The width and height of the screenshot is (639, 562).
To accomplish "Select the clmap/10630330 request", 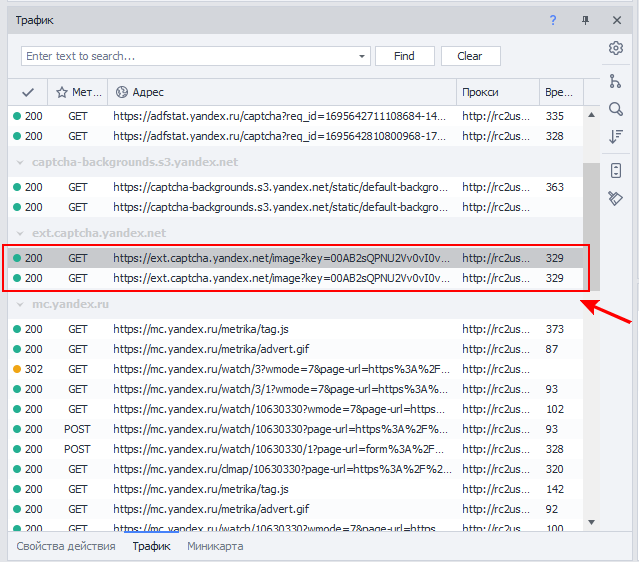I will [295, 469].
